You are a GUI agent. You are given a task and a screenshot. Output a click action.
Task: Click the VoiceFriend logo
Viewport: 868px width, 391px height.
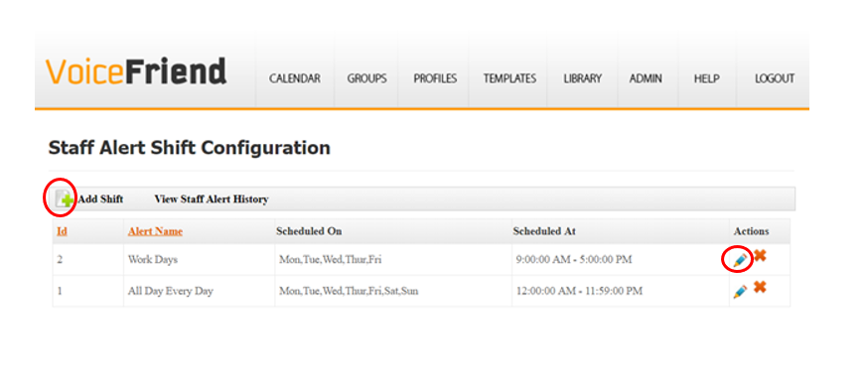point(136,71)
